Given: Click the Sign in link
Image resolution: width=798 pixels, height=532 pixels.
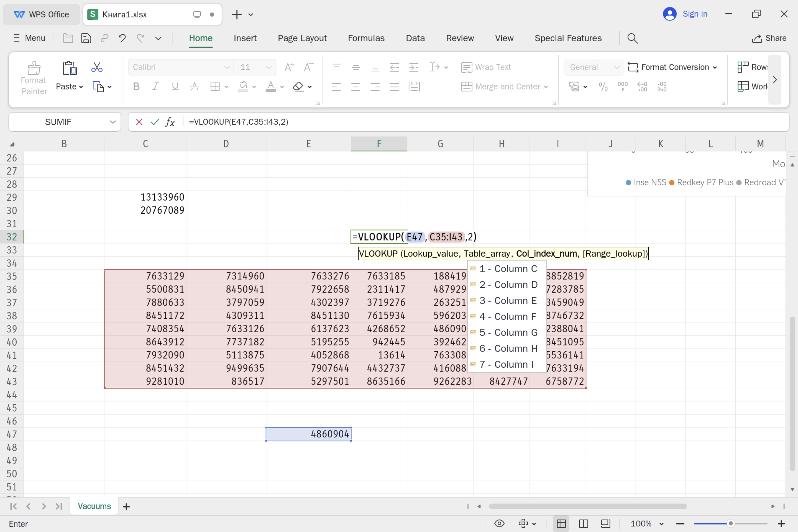Looking at the screenshot, I should 695,14.
